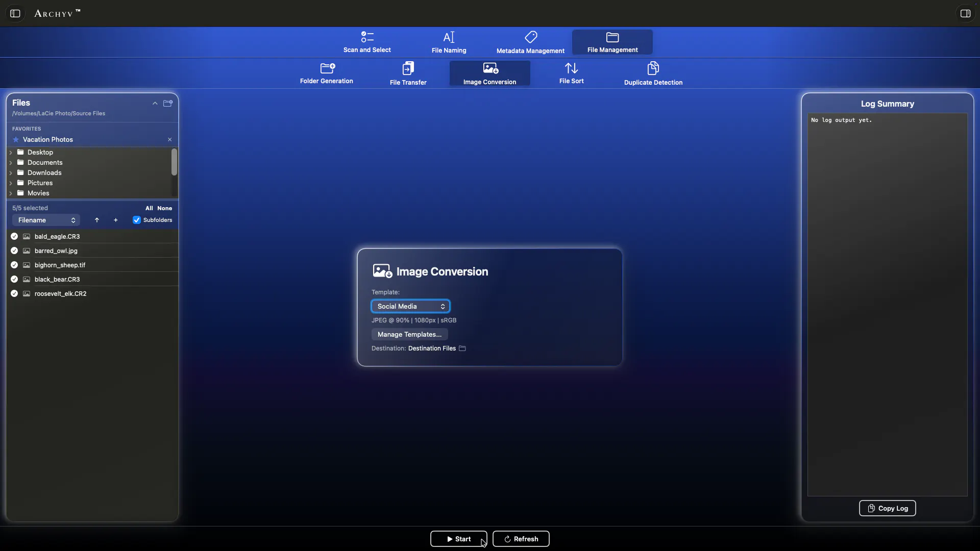Click the Vacation Photos star icon
Image resolution: width=980 pixels, height=551 pixels.
point(16,140)
